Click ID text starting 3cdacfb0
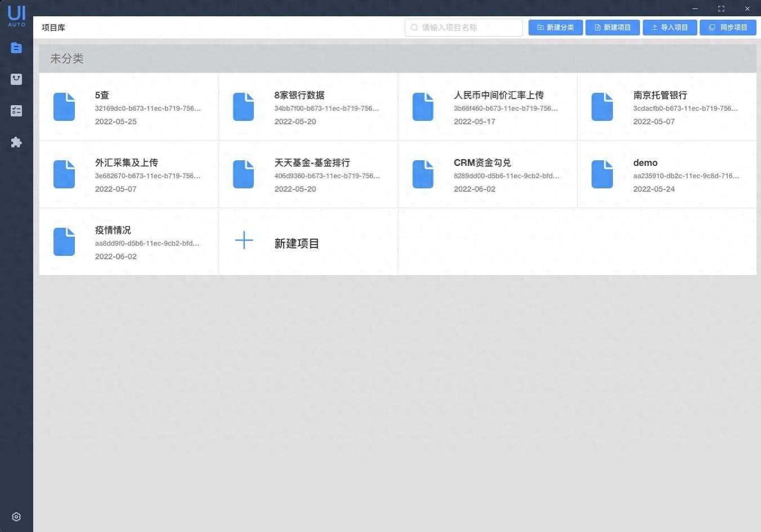The width and height of the screenshot is (761, 532). click(686, 109)
